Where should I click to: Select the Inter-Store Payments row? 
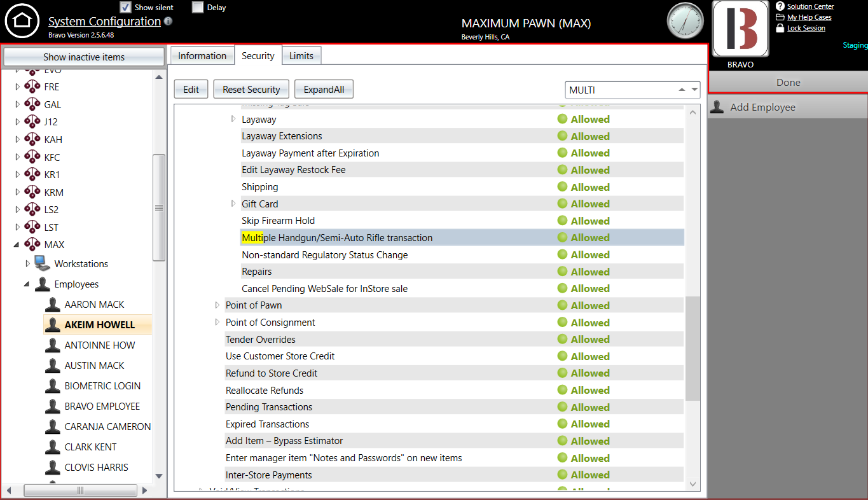(454, 475)
